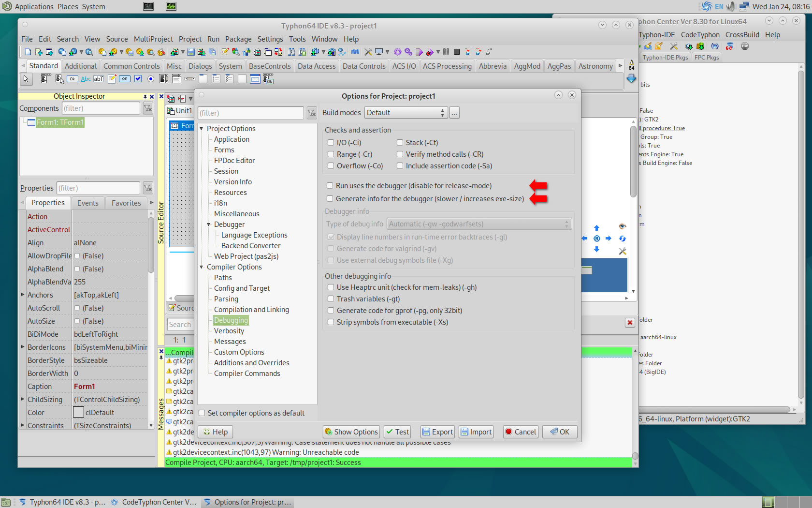
Task: Click the Save (floppy) toolbar icon
Action: point(191,52)
